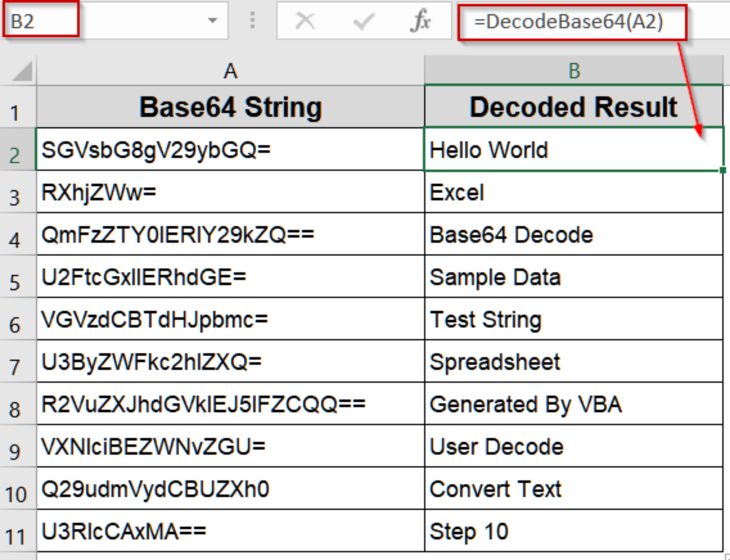Click the Base64 String header cell

230,107
